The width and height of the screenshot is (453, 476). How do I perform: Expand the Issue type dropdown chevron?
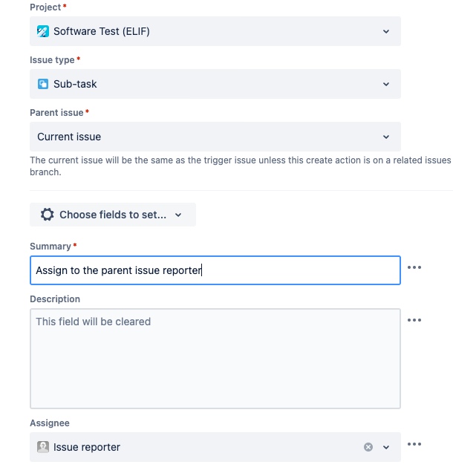coord(386,84)
